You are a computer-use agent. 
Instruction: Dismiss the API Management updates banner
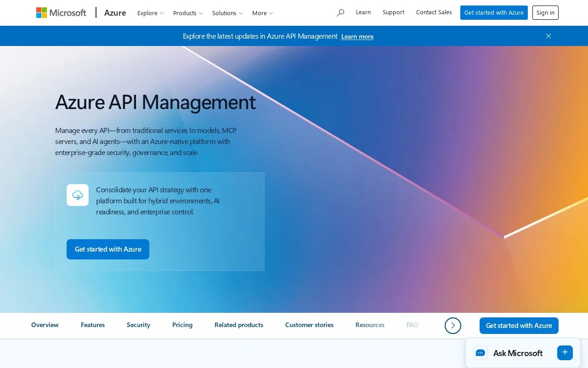548,36
